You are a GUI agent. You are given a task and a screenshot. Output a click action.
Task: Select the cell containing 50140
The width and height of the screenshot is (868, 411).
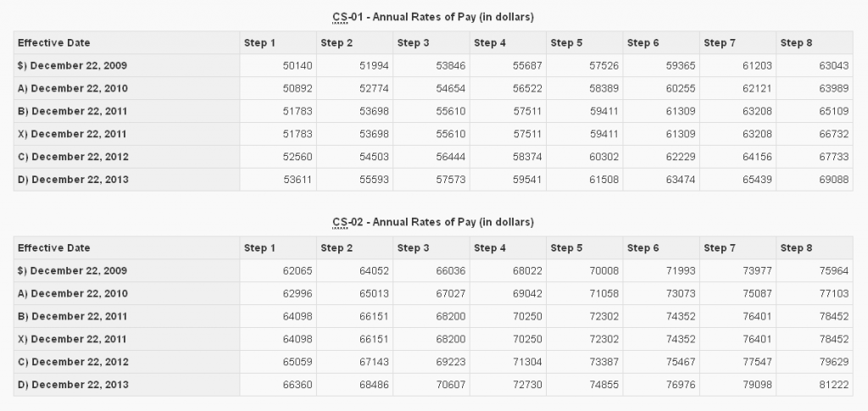[295, 65]
